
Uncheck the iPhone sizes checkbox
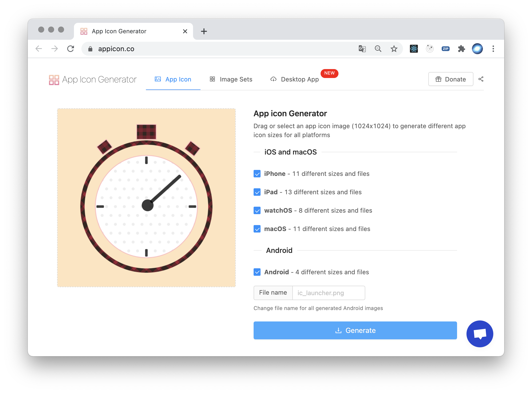tap(257, 174)
